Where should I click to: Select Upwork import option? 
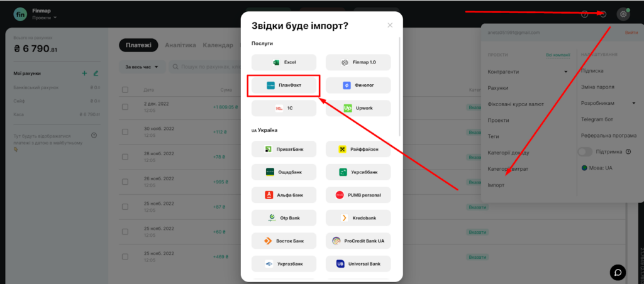point(358,108)
